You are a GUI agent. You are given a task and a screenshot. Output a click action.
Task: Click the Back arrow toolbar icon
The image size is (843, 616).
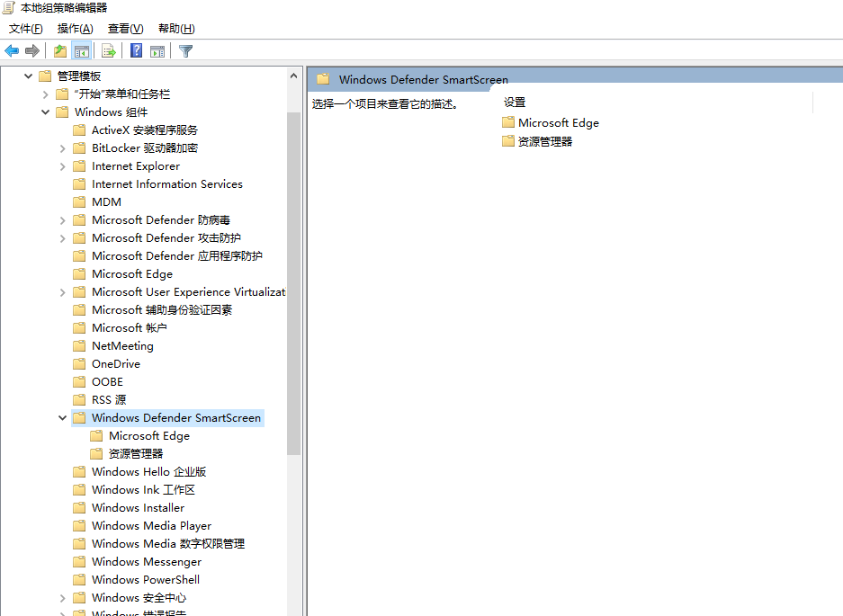(12, 51)
